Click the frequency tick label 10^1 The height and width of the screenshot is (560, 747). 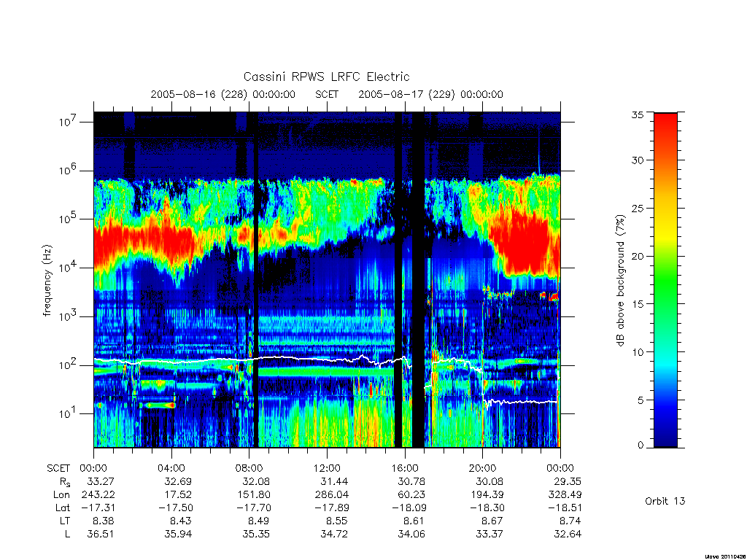coord(68,413)
